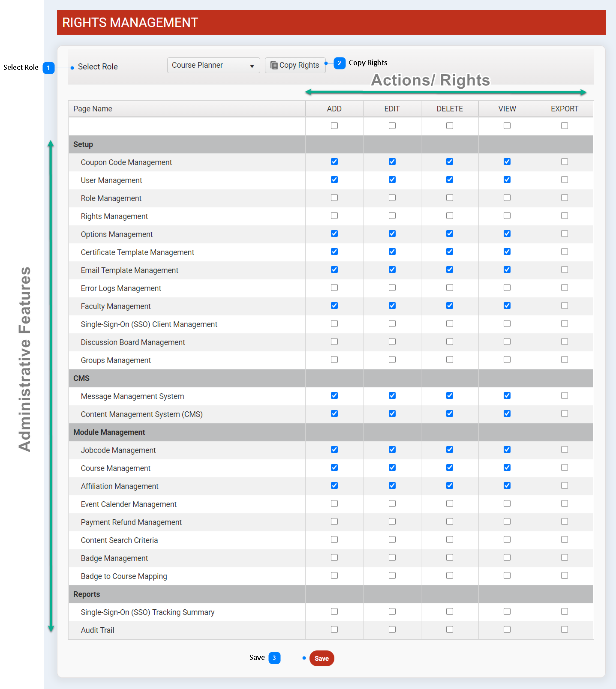Enable VIEW for Role Management
The width and height of the screenshot is (616, 689).
pyautogui.click(x=507, y=198)
